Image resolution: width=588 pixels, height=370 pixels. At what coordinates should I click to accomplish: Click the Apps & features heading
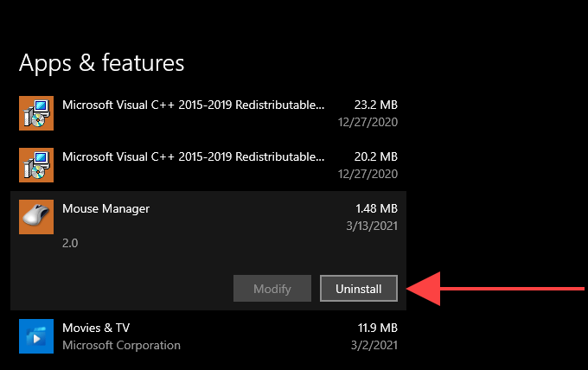click(102, 62)
